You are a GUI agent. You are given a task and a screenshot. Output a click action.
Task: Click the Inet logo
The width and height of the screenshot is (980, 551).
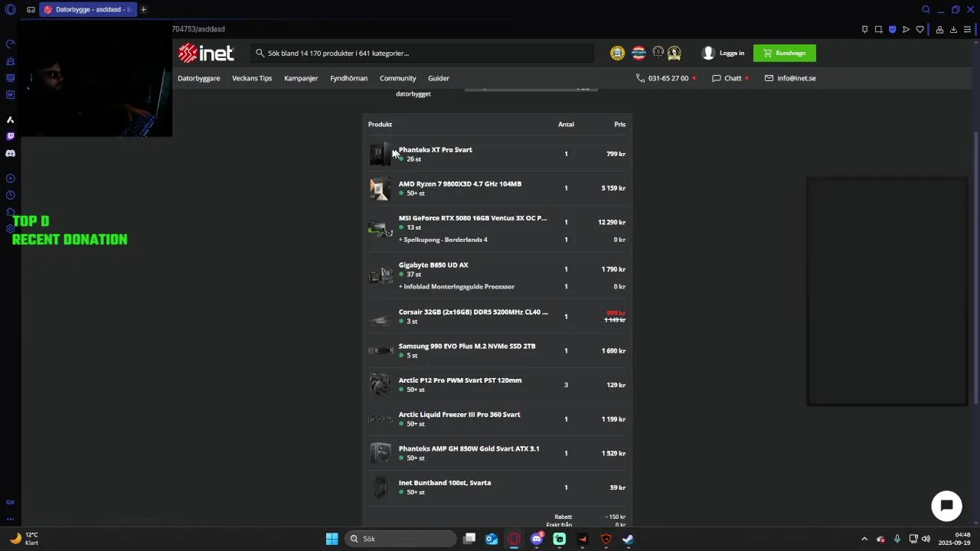206,53
